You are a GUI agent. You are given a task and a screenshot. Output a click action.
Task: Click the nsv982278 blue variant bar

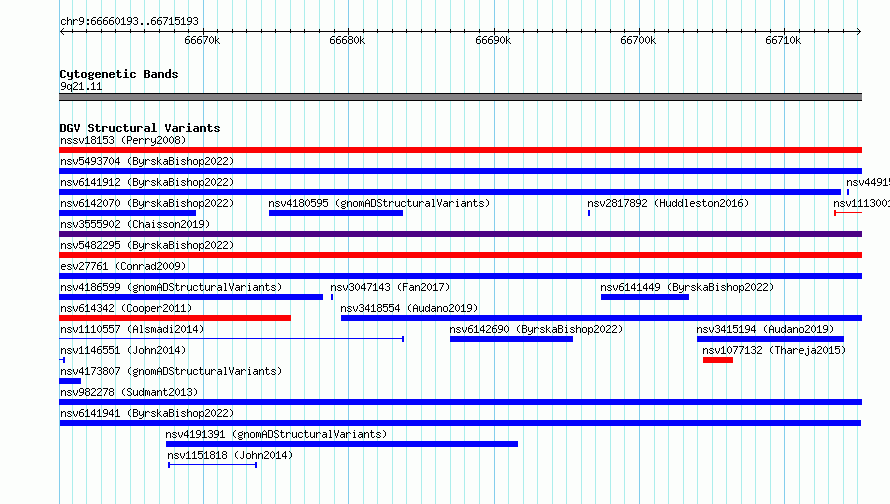(460, 402)
